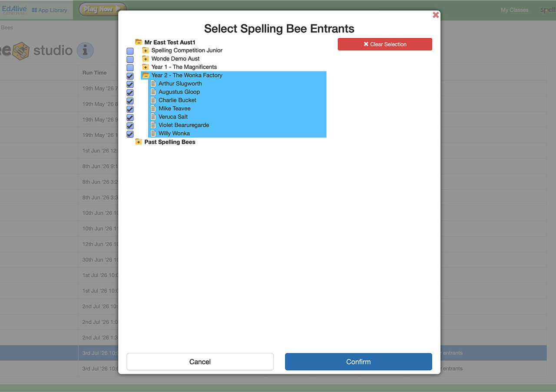
Task: Select the Arthur Slugworth name
Action: click(180, 83)
